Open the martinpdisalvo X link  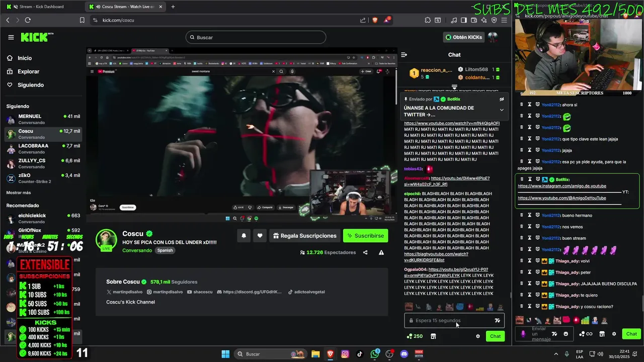point(125,292)
